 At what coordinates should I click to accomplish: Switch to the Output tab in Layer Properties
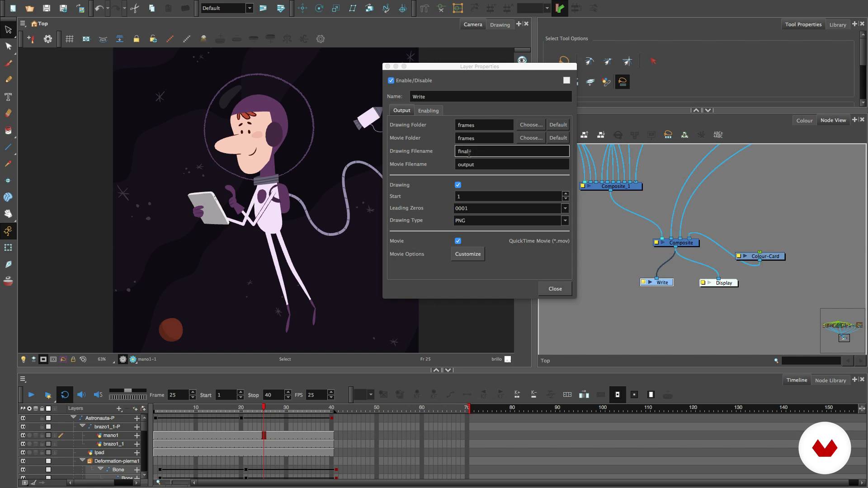(401, 110)
